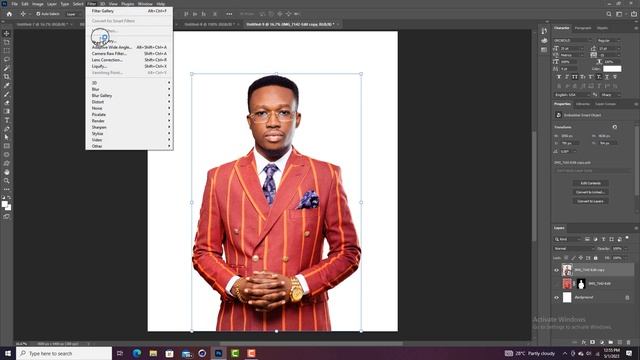
Task: Choose Filter Gallery from the Filter menu
Action: coord(129,11)
